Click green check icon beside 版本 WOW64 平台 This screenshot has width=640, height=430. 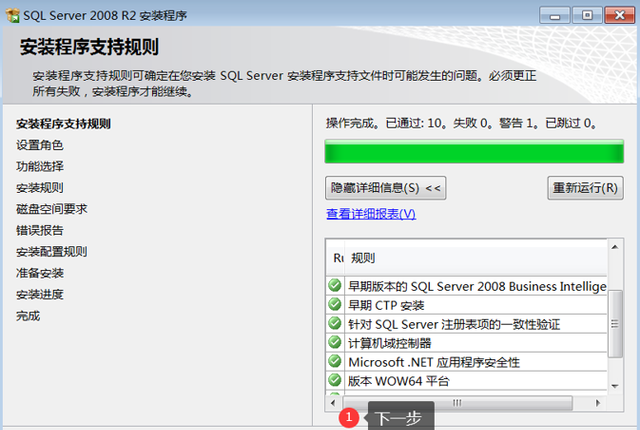pyautogui.click(x=335, y=380)
